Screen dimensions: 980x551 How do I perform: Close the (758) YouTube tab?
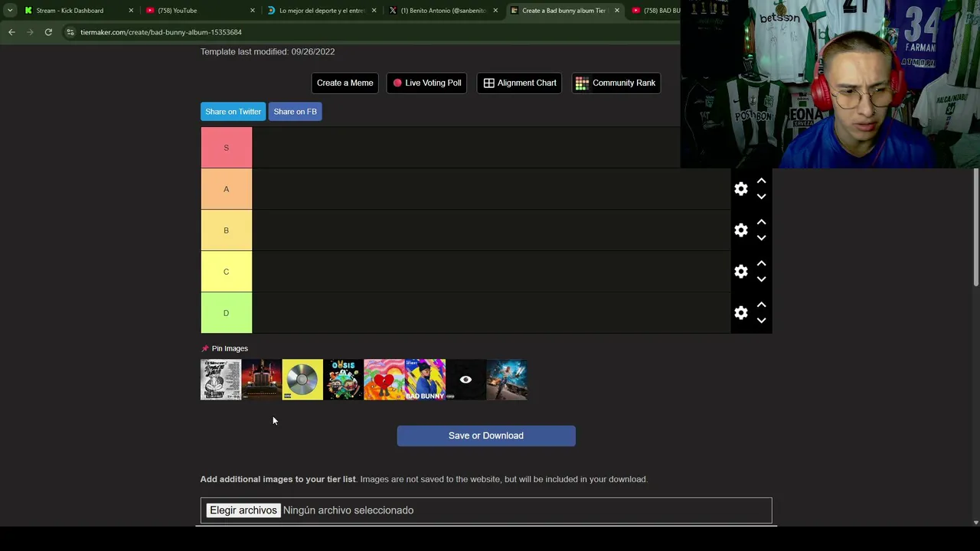253,11
